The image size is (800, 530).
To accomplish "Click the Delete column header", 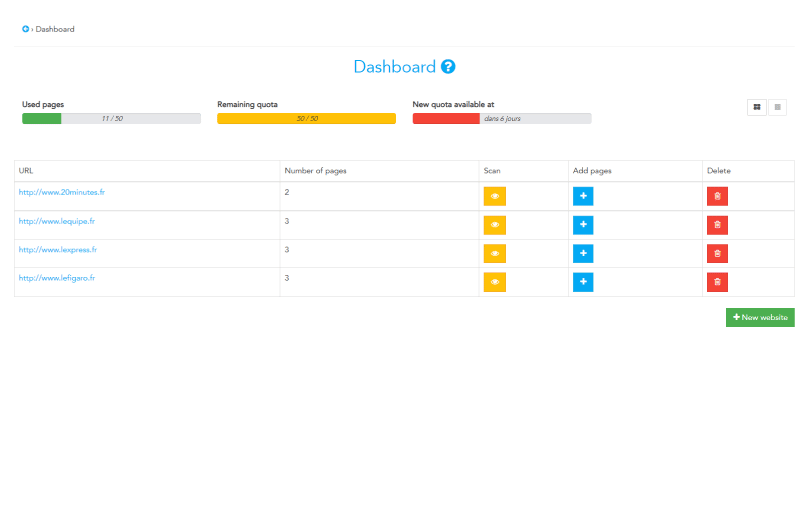I will click(x=719, y=171).
